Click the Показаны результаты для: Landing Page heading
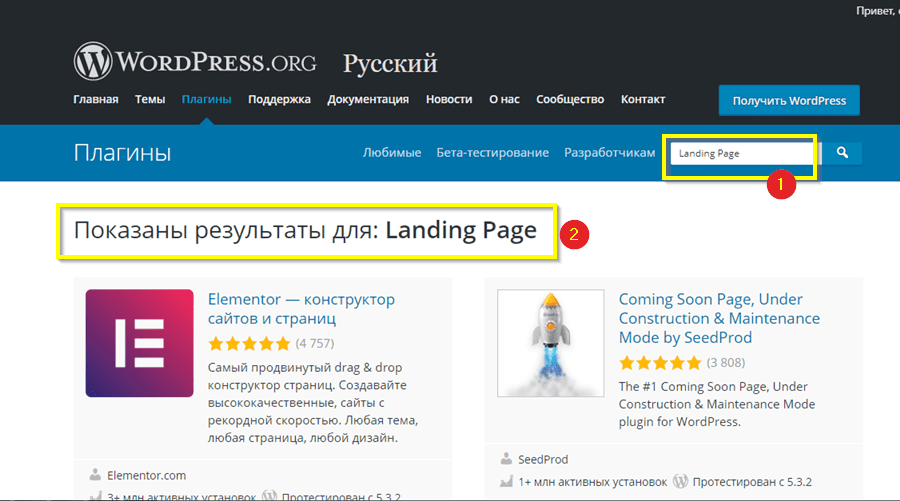 tap(305, 230)
